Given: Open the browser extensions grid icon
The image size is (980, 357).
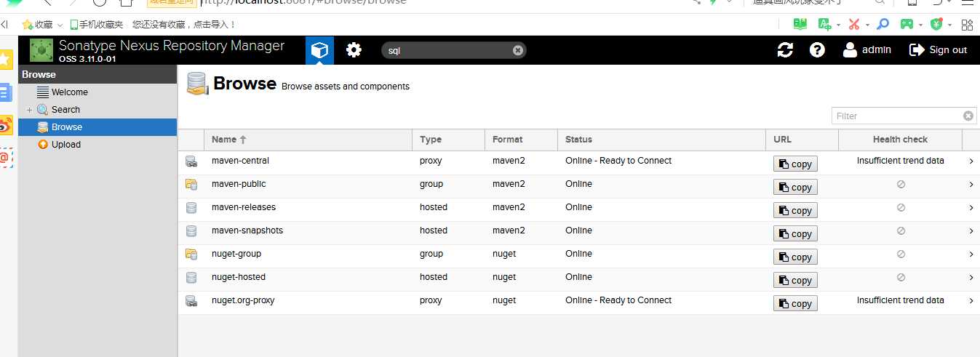Looking at the screenshot, I should click(967, 25).
